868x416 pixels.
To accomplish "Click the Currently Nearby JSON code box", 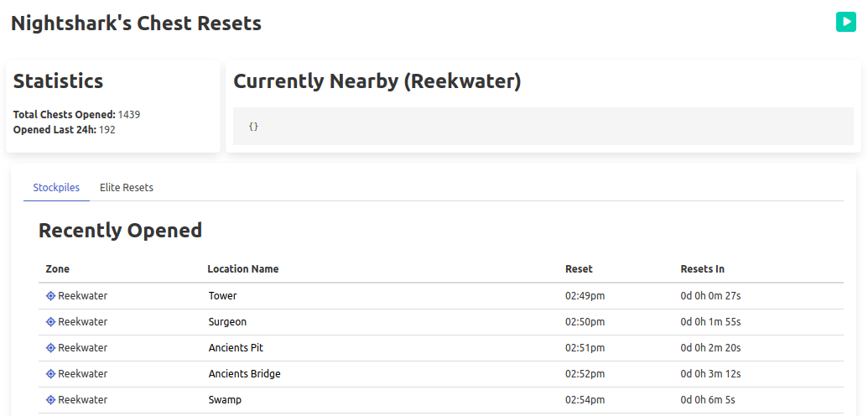I will click(x=543, y=127).
